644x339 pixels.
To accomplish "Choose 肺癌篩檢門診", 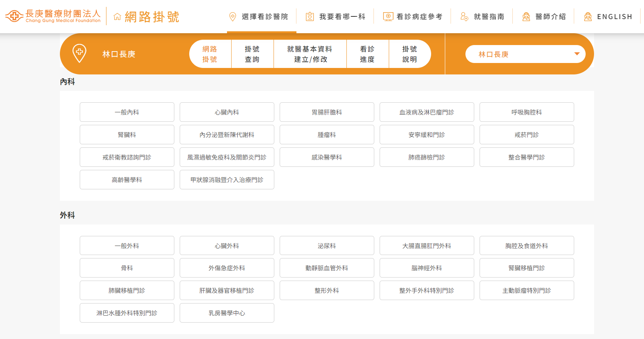I will pyautogui.click(x=427, y=157).
